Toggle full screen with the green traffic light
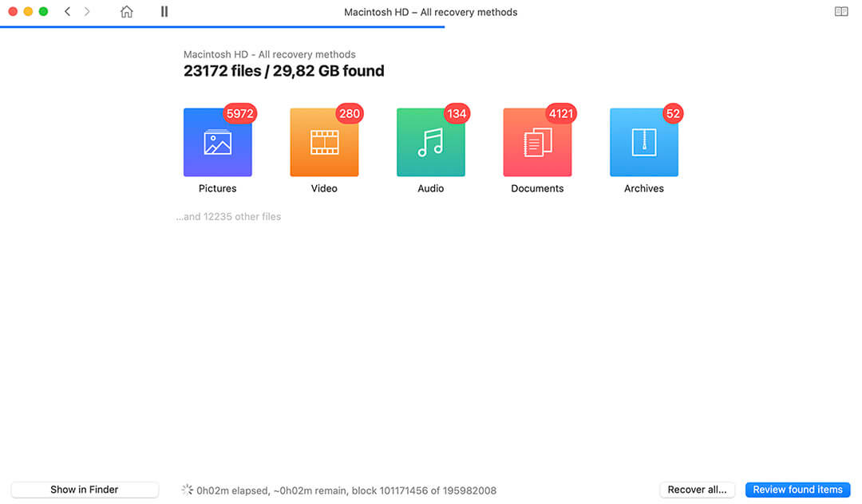 tap(44, 12)
